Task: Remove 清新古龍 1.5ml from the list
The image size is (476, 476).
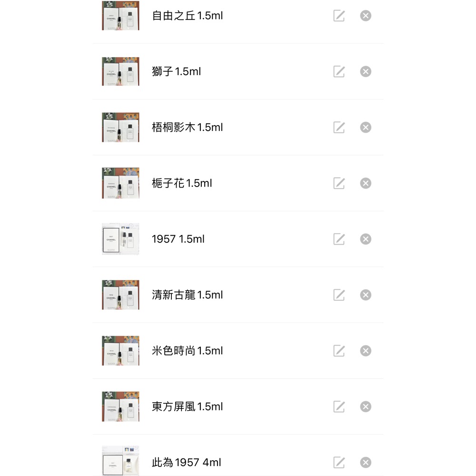Action: coord(366,295)
